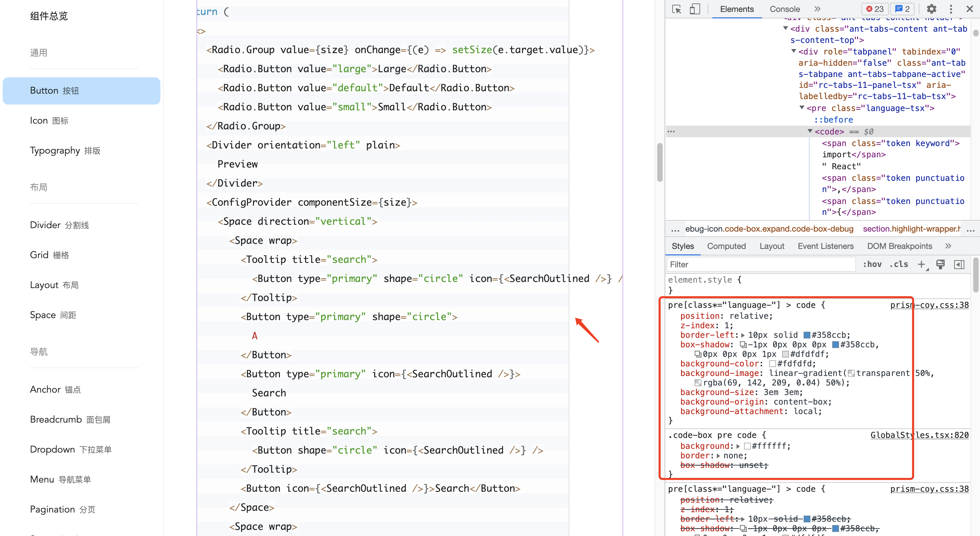The width and height of the screenshot is (980, 536).
Task: Toggle element state with :hov
Action: click(x=872, y=264)
